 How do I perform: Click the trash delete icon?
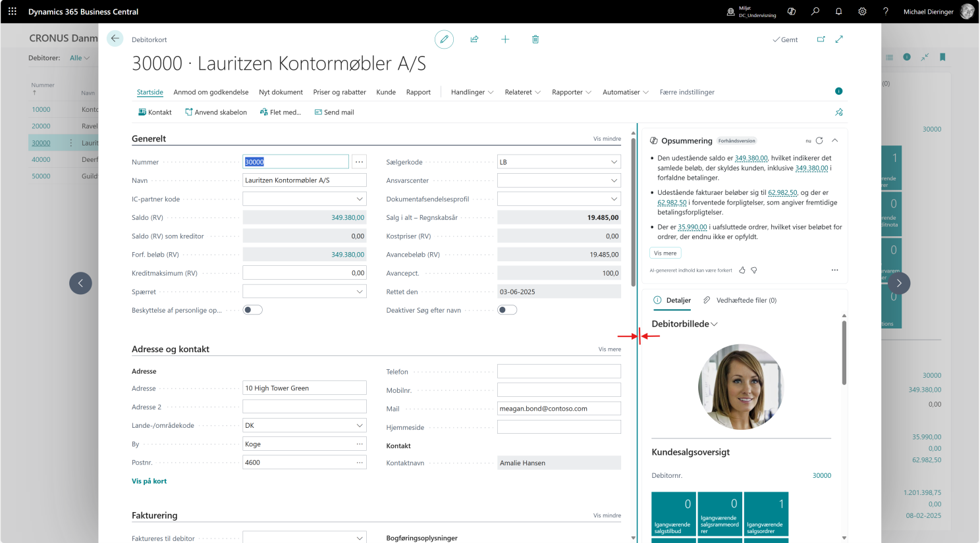pyautogui.click(x=535, y=39)
